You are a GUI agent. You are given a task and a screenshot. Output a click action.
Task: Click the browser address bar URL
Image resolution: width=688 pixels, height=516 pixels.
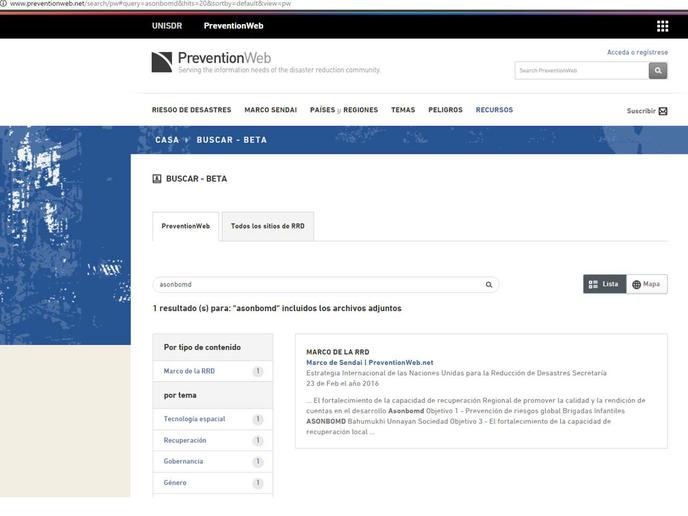pyautogui.click(x=150, y=4)
